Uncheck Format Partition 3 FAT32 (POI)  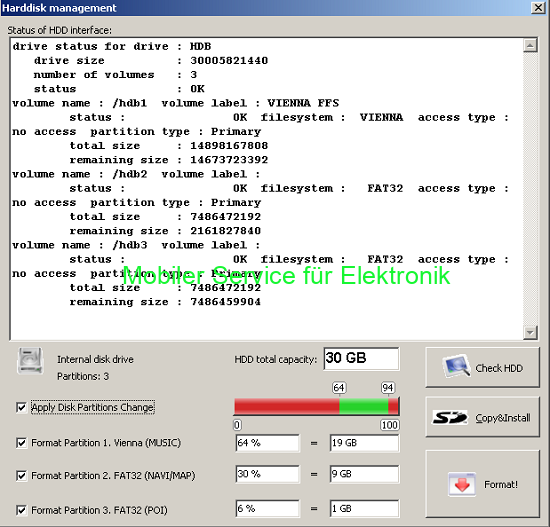(x=21, y=510)
